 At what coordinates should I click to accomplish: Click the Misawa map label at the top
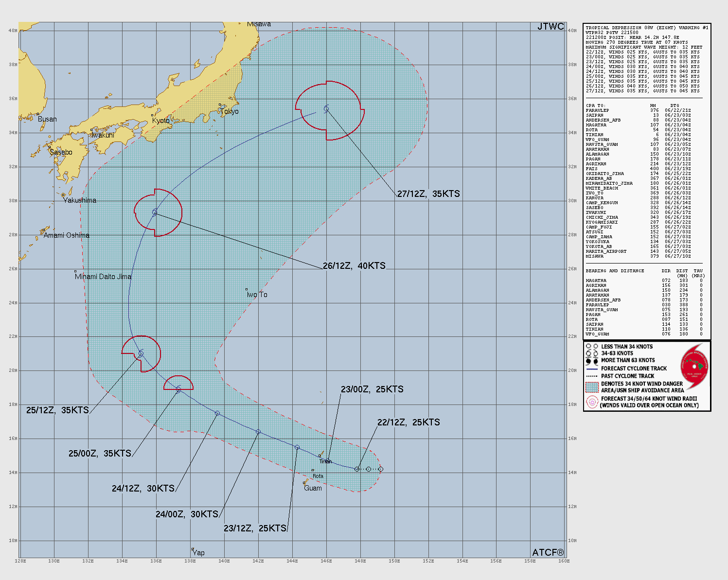pos(259,24)
